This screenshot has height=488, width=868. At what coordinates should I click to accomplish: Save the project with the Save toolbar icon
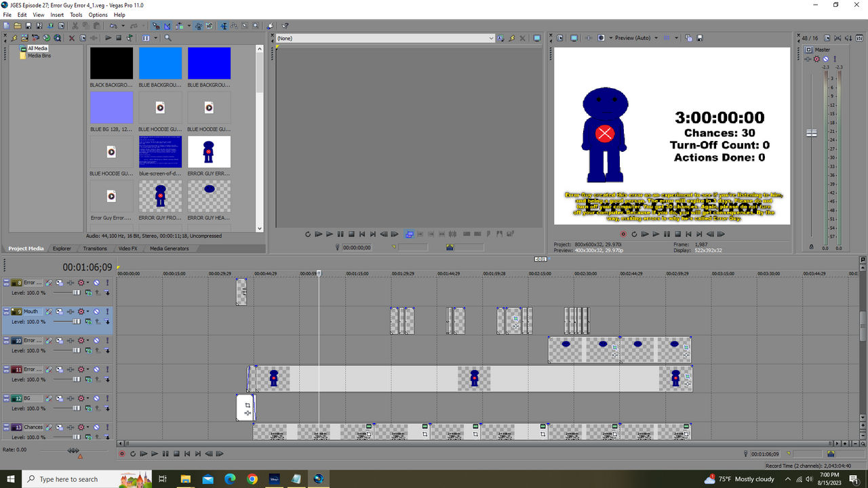(x=28, y=25)
